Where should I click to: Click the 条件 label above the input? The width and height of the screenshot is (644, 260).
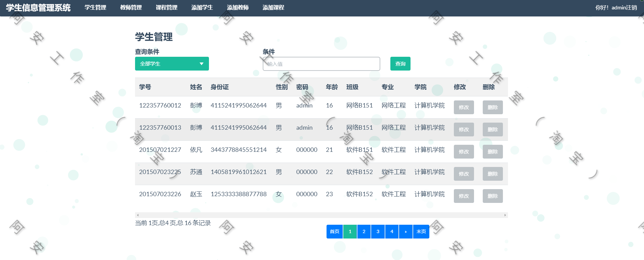pyautogui.click(x=269, y=52)
